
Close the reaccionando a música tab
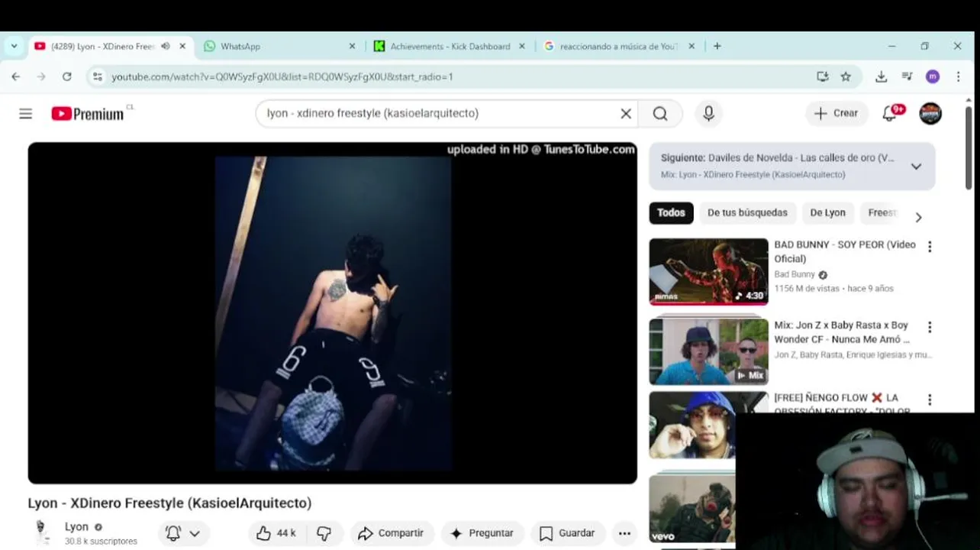[691, 46]
